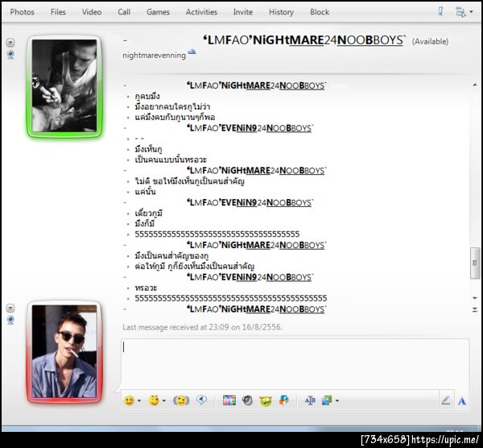The height and width of the screenshot is (448, 483).
Task: Block this contact
Action: (x=320, y=12)
